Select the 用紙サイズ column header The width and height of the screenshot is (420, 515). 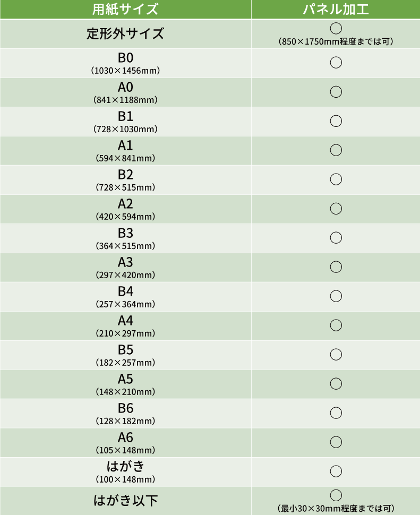pyautogui.click(x=125, y=9)
